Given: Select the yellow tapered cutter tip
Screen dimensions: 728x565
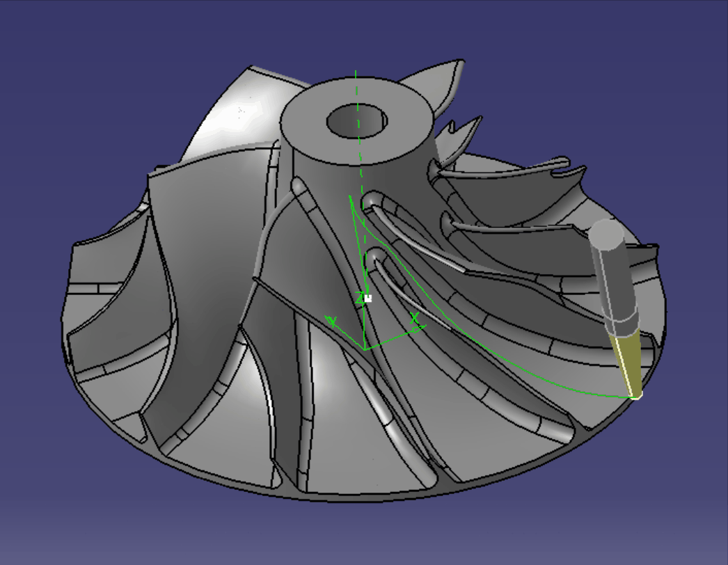Looking at the screenshot, I should [x=624, y=361].
